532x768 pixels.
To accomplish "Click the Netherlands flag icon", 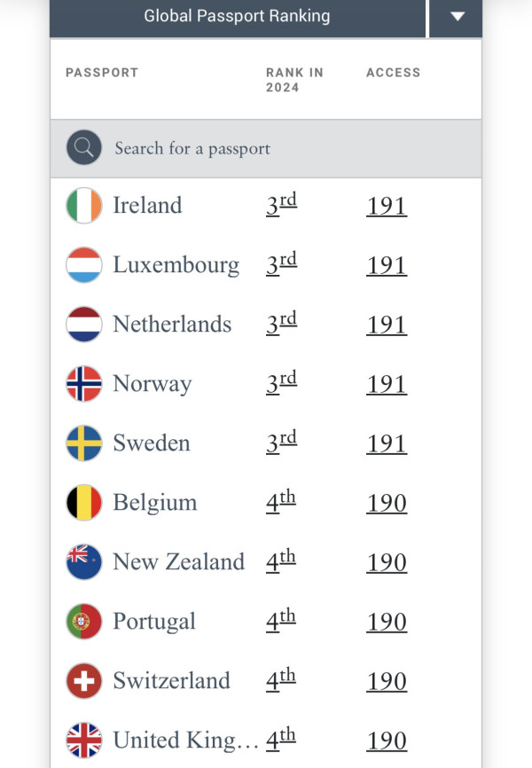I will [84, 325].
